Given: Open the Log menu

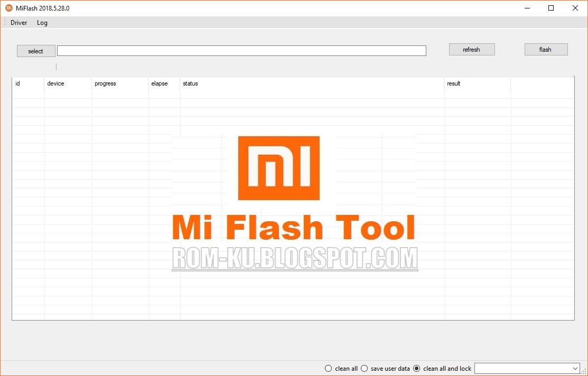Looking at the screenshot, I should (x=42, y=23).
